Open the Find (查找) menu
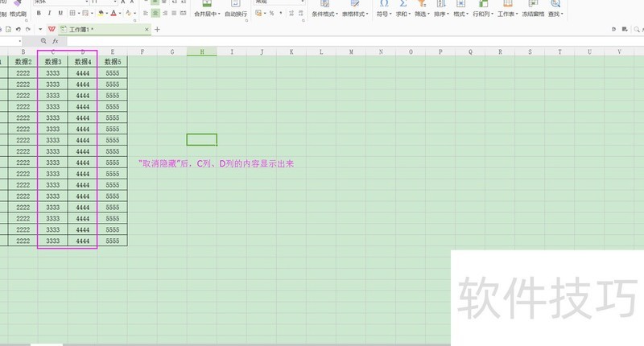Image resolution: width=644 pixels, height=346 pixels. (555, 9)
